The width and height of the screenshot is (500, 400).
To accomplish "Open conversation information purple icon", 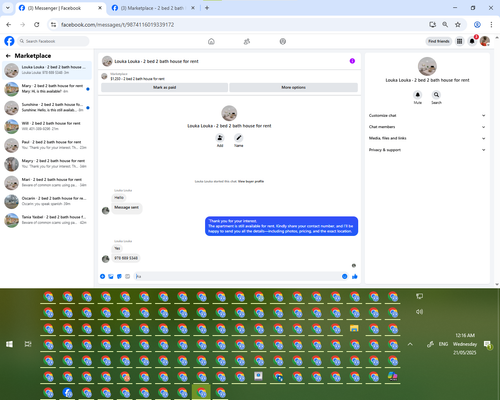I will tap(352, 61).
